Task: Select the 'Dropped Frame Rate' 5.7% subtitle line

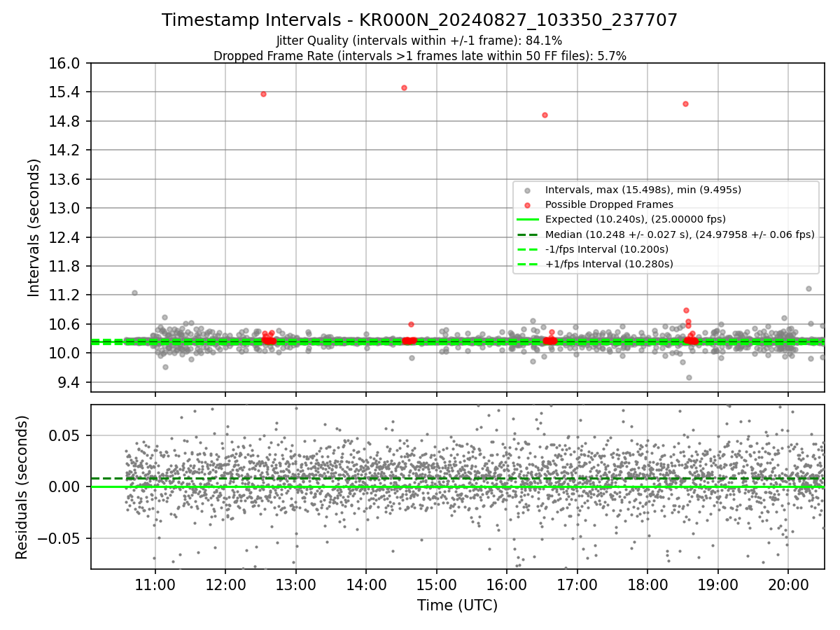Action: [x=419, y=56]
